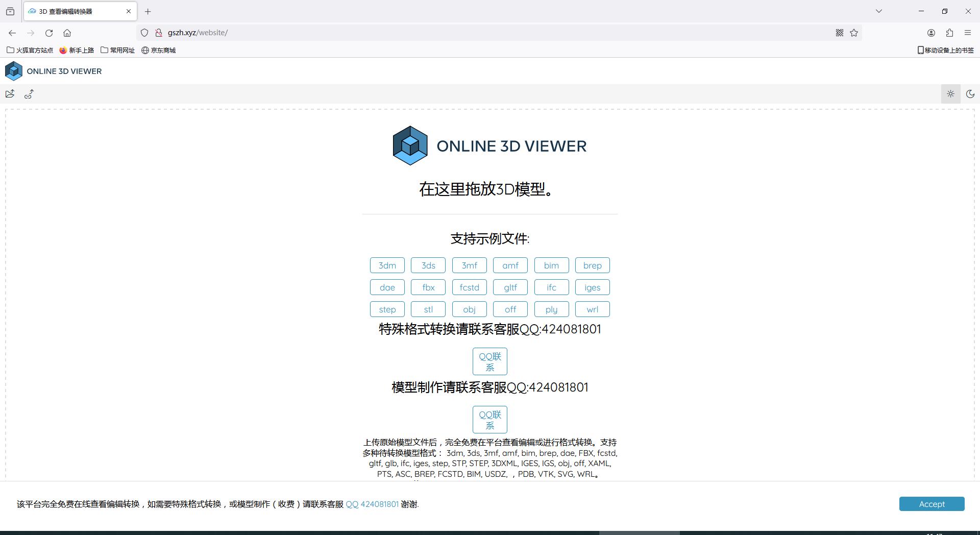980x535 pixels.
Task: Click the Online 3D Viewer header logo
Action: tap(54, 71)
